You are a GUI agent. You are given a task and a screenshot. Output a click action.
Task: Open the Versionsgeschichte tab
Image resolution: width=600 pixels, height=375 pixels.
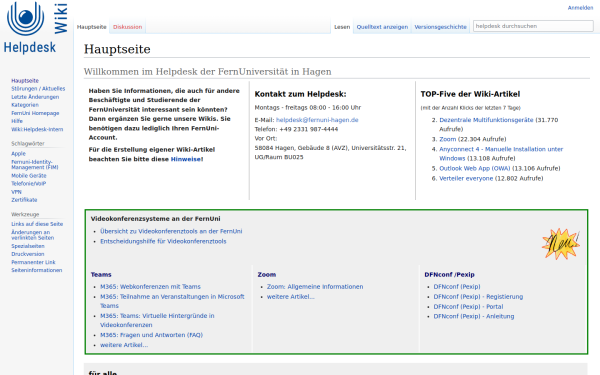tap(440, 27)
